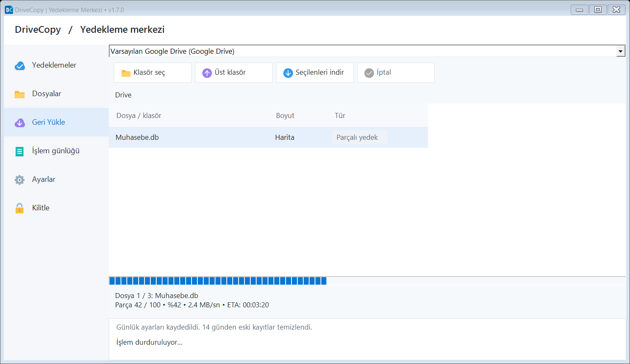Screen dimensions: 630x364
Task: Click the Dosya 1 / 3 status line
Action: pyautogui.click(x=157, y=296)
